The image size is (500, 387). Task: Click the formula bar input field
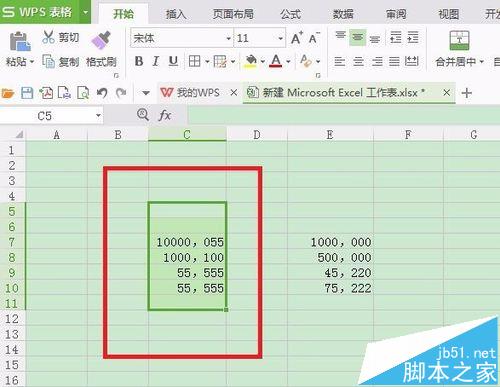[343, 115]
